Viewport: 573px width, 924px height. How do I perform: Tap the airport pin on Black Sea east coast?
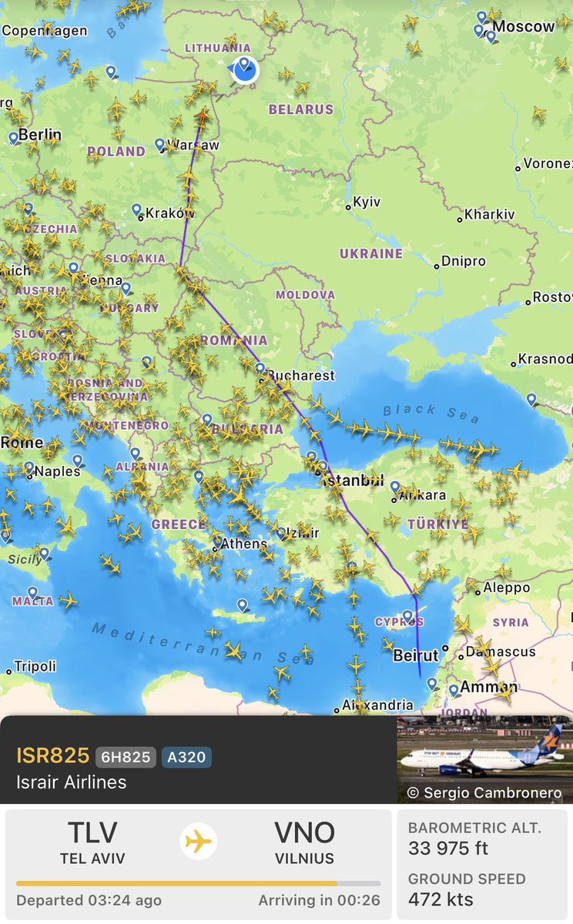[531, 399]
